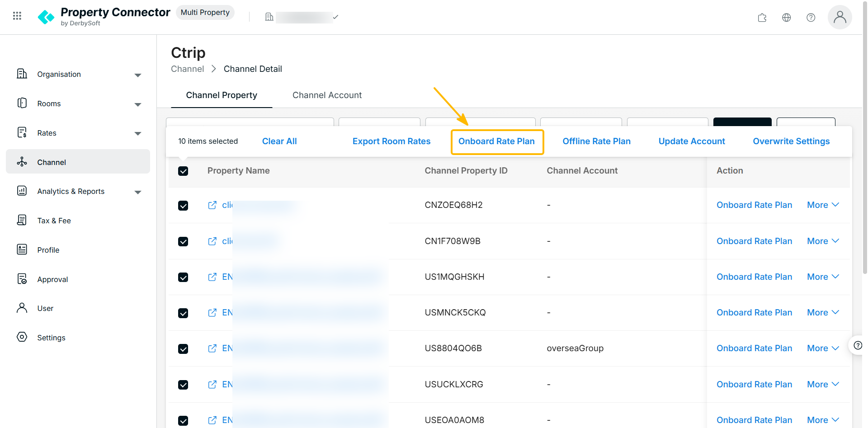
Task: Open More dropdown for US8804QO6B row
Action: coord(823,348)
